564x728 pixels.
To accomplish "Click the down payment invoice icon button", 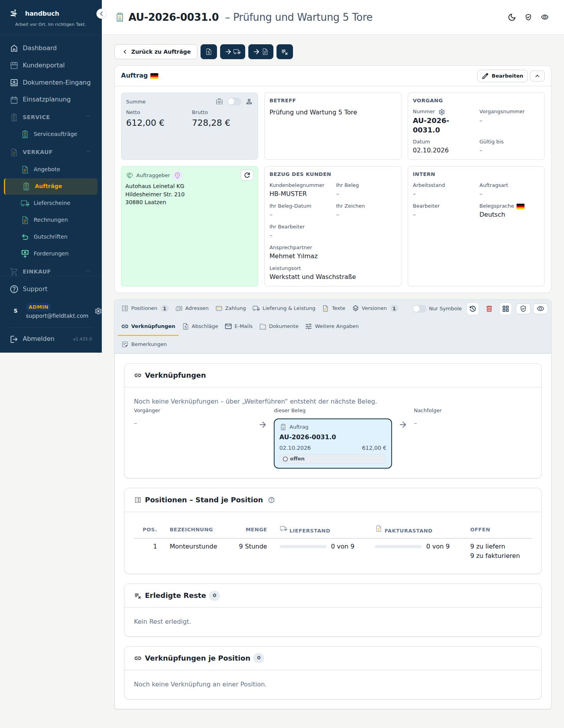I will pos(209,52).
